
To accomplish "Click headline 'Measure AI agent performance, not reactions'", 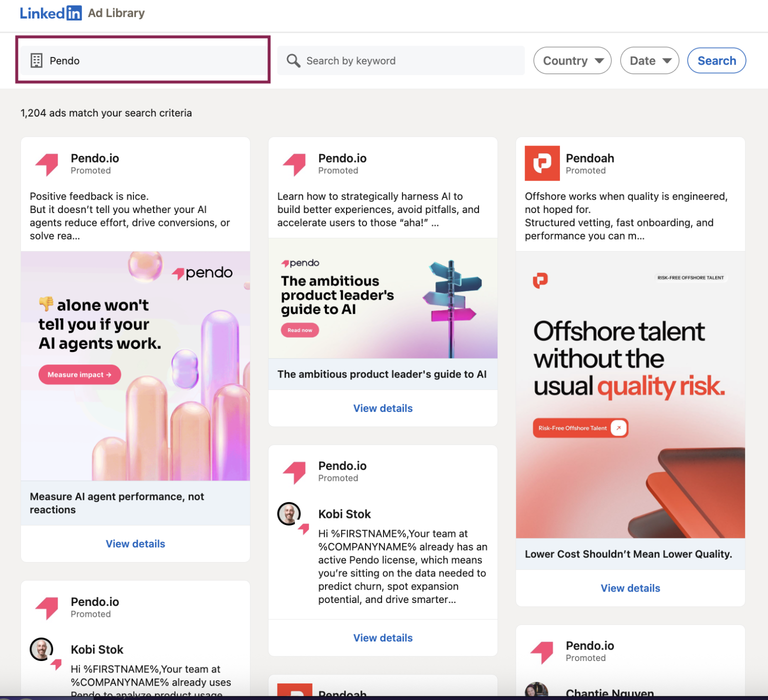I will (x=117, y=503).
